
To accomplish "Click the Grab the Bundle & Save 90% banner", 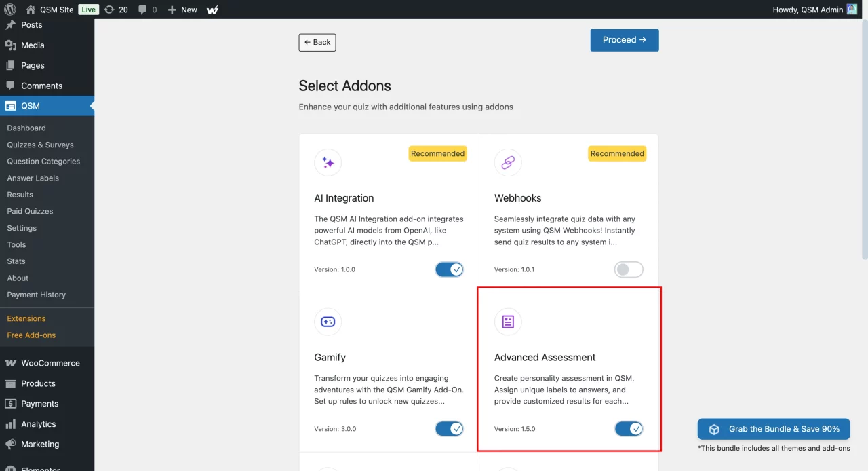I will pos(773,429).
